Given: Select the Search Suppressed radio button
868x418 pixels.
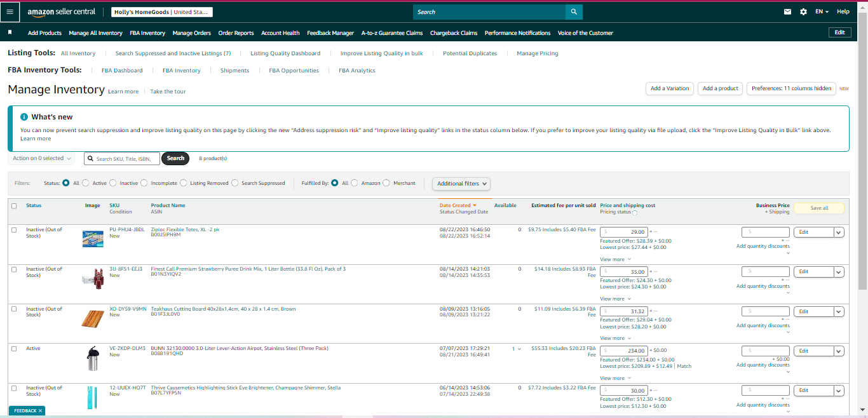Looking at the screenshot, I should [x=235, y=183].
